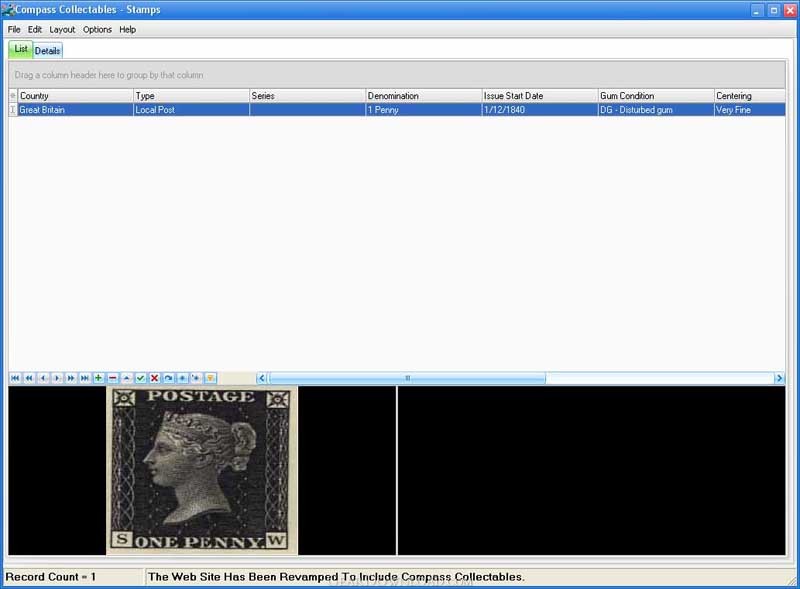Click the horizontal scrollbar thumb
Screen dimensions: 800x589
click(x=407, y=378)
